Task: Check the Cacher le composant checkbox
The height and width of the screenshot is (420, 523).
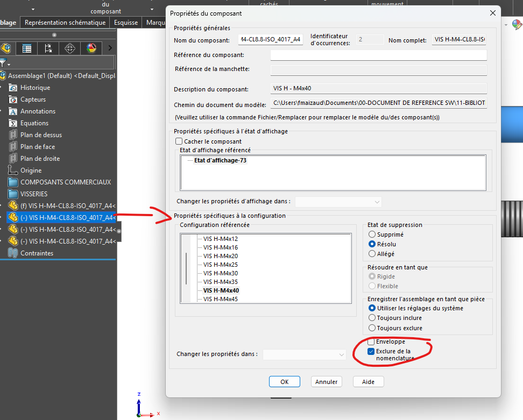Action: click(x=179, y=141)
